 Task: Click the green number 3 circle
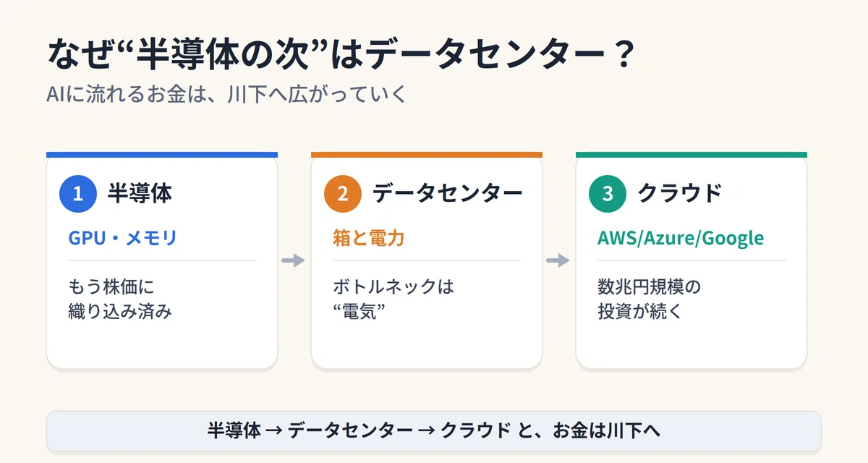pos(608,194)
